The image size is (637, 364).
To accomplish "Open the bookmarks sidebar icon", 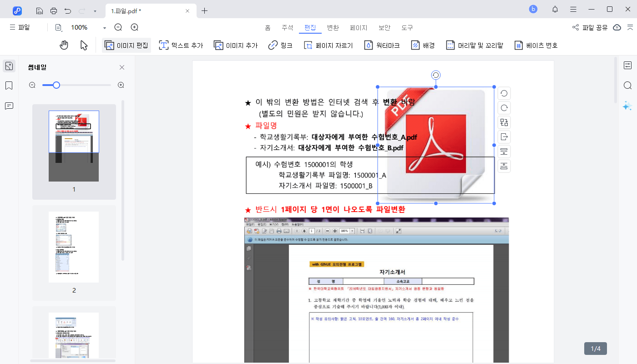I will (9, 86).
